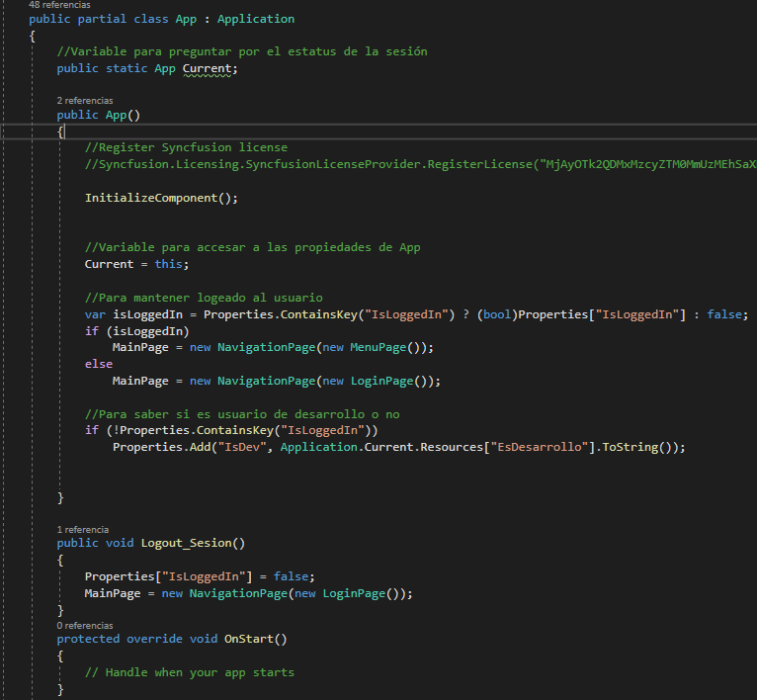Open the '48 referencias' CodeLens link
757x700 pixels.
click(x=59, y=5)
